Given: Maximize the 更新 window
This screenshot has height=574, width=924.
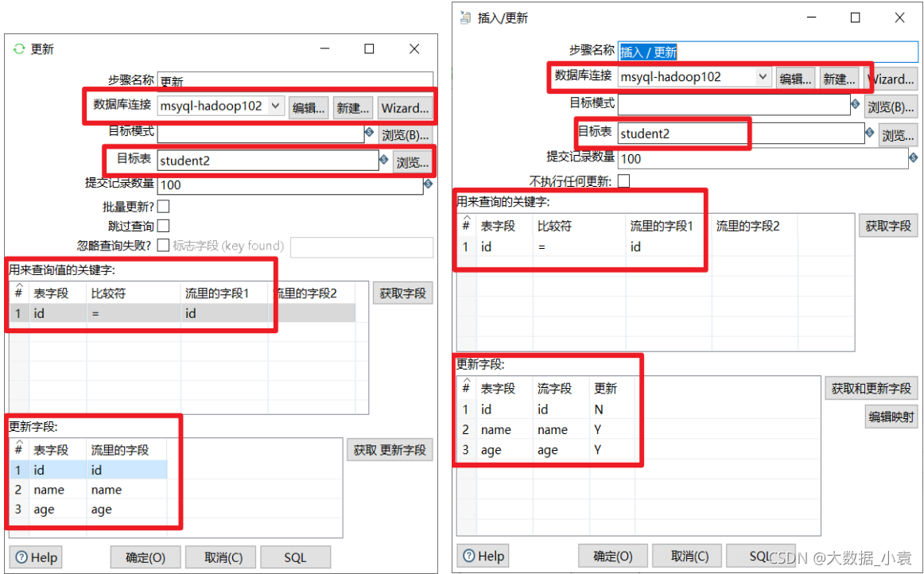Looking at the screenshot, I should tap(369, 48).
